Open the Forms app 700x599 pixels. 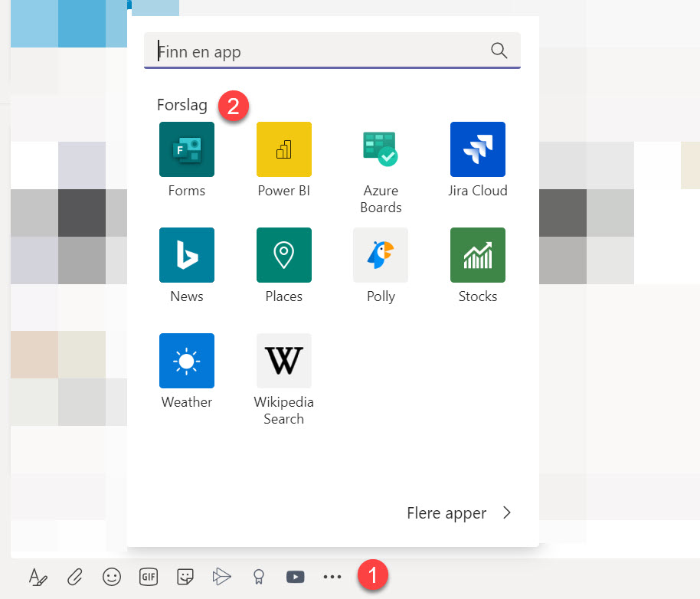click(186, 149)
